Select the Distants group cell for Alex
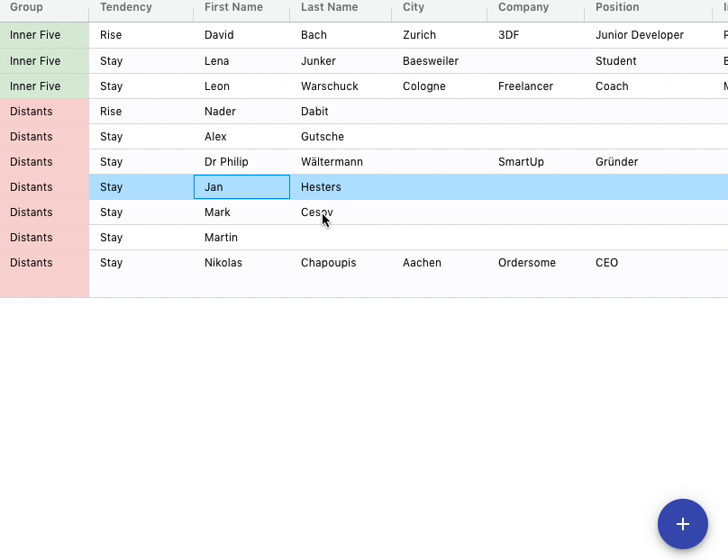The width and height of the screenshot is (728, 560). pos(44,137)
